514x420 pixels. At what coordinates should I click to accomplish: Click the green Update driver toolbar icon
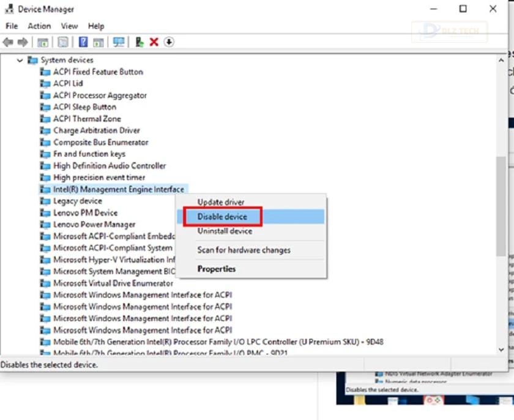[x=140, y=42]
